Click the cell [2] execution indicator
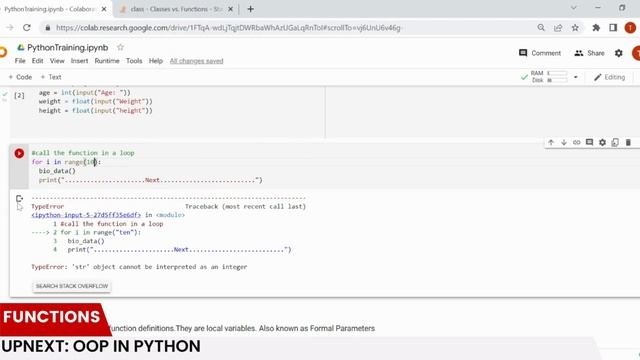 point(19,96)
